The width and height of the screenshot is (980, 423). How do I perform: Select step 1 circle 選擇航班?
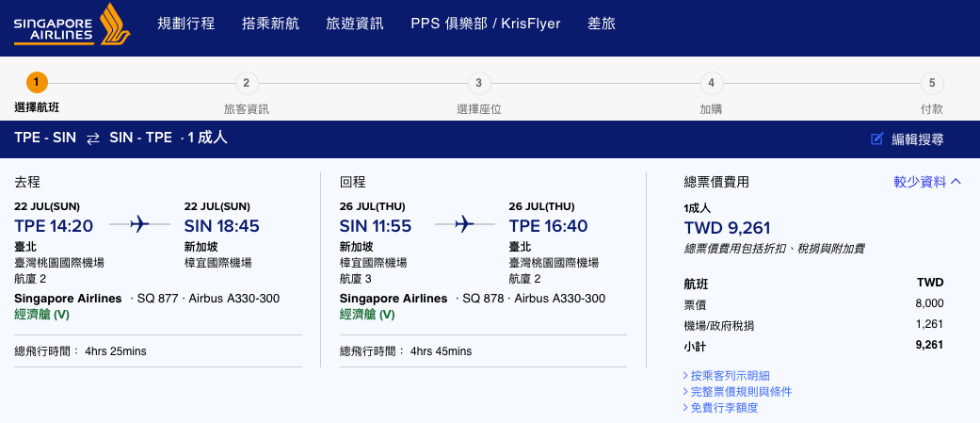[x=37, y=83]
